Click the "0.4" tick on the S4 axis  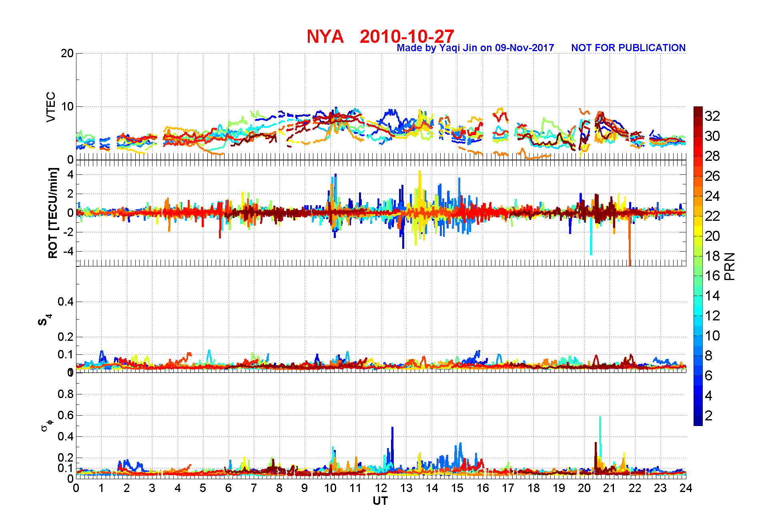point(66,302)
